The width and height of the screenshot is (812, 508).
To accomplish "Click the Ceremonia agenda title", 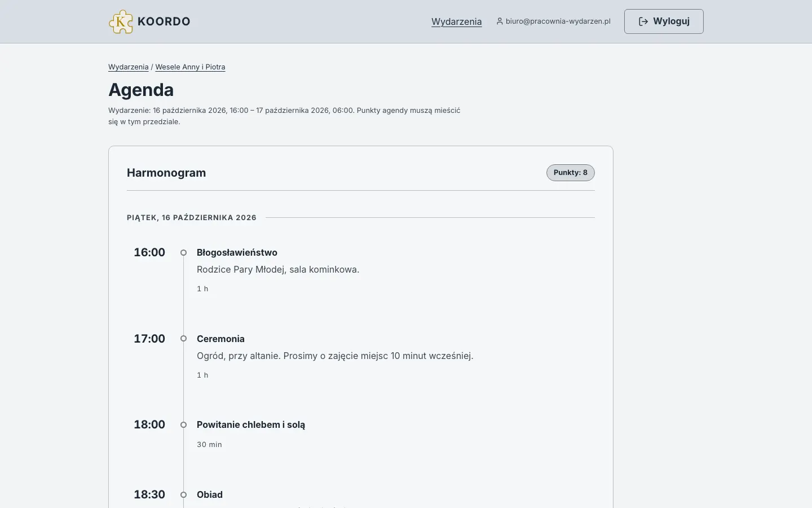I will [220, 339].
